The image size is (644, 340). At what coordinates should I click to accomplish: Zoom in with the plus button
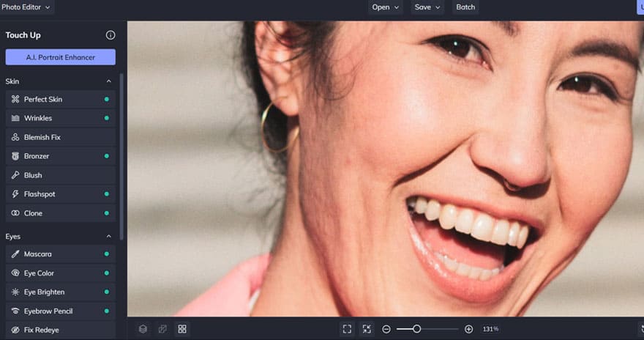coord(469,329)
